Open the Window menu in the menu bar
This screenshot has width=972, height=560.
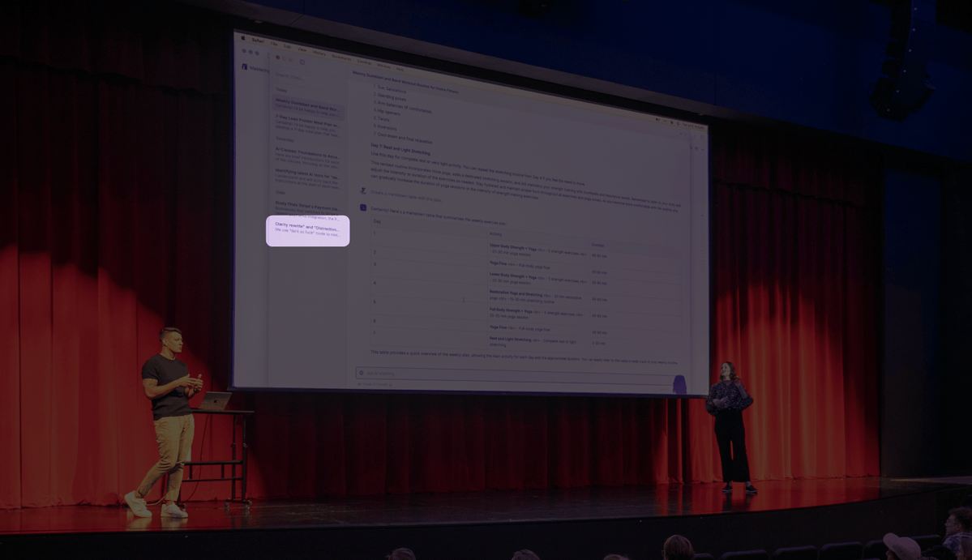[x=383, y=66]
